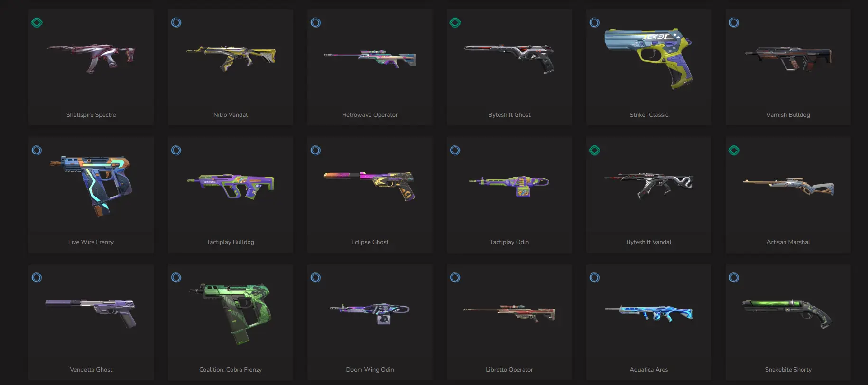This screenshot has height=385, width=868.
Task: Click the blue tier icon on Vendetta Ghost
Action: pyautogui.click(x=37, y=277)
